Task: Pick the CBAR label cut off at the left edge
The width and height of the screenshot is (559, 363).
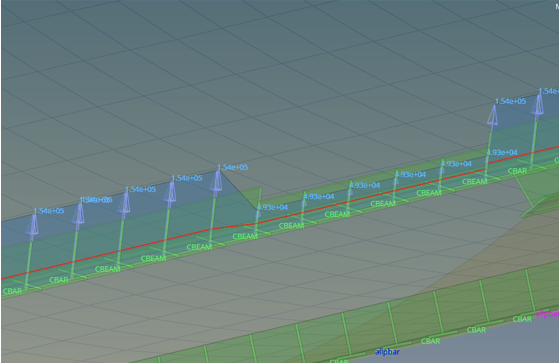Action: [12, 291]
